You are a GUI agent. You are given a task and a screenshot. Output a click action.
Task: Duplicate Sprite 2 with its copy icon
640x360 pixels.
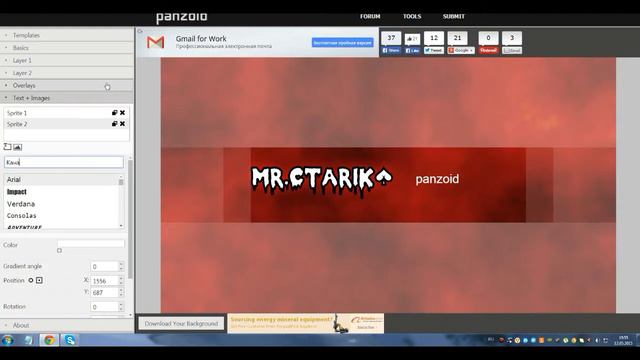point(115,124)
